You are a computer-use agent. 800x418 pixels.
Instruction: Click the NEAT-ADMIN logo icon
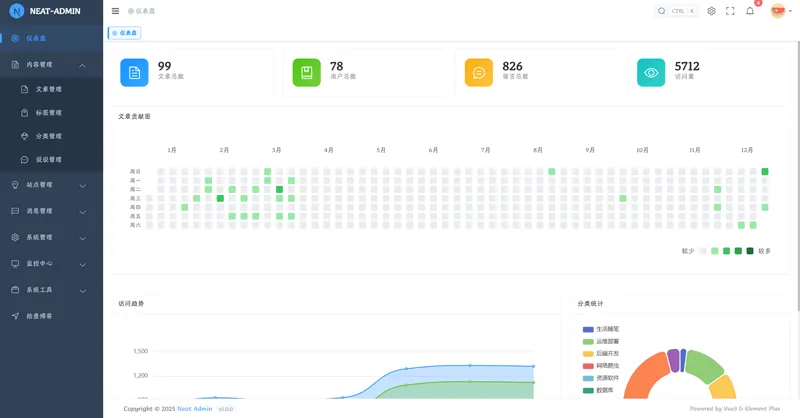coord(16,11)
